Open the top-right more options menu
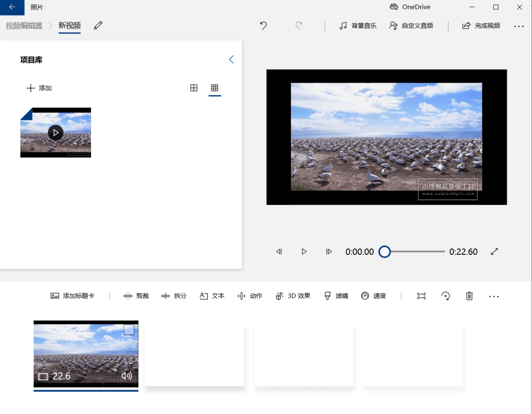 click(519, 26)
